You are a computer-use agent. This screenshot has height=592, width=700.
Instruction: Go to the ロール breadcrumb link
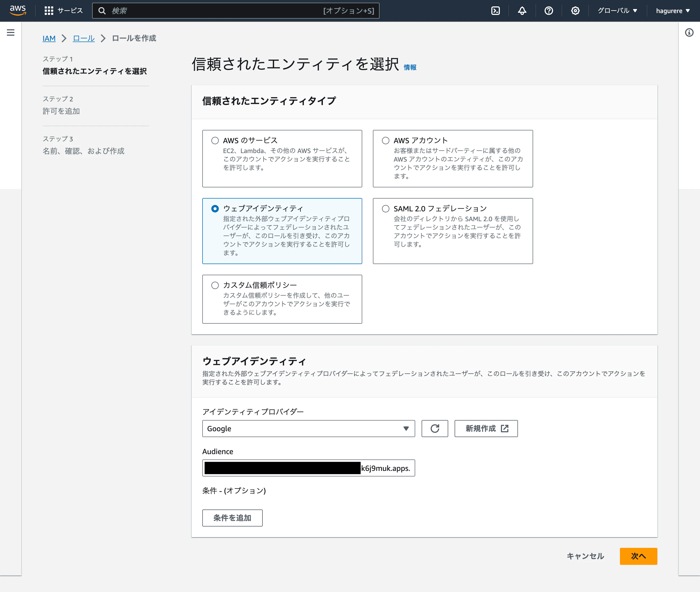[84, 38]
